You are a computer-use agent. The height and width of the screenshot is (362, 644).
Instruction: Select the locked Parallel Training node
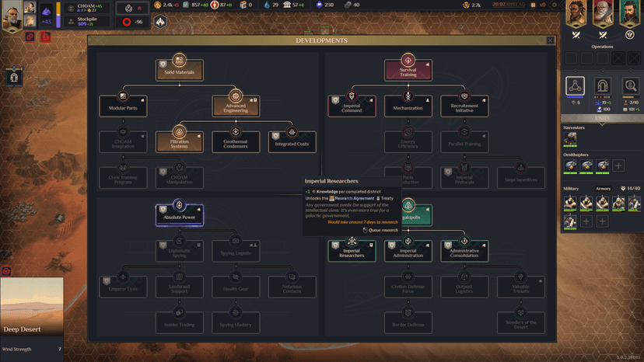[x=464, y=142]
